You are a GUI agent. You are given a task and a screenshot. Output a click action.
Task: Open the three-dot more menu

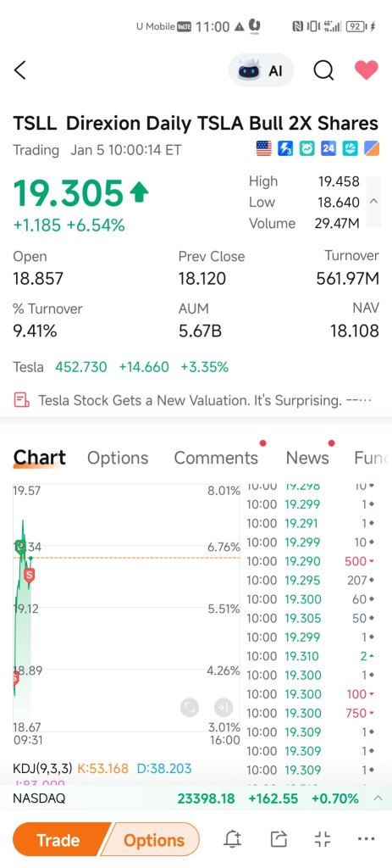pos(367,839)
